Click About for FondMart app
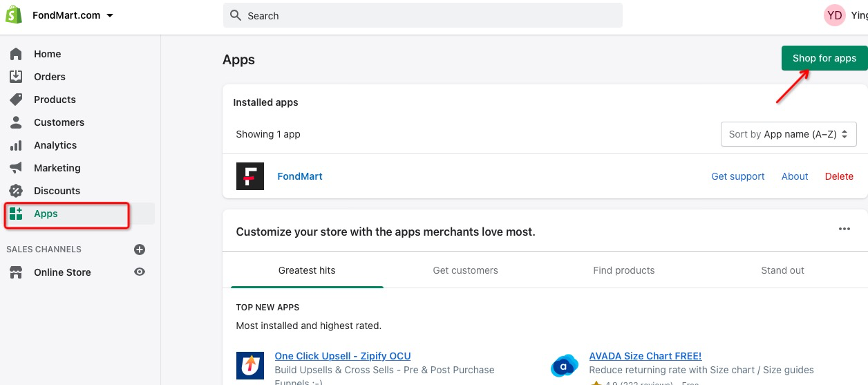The width and height of the screenshot is (868, 385). click(795, 176)
